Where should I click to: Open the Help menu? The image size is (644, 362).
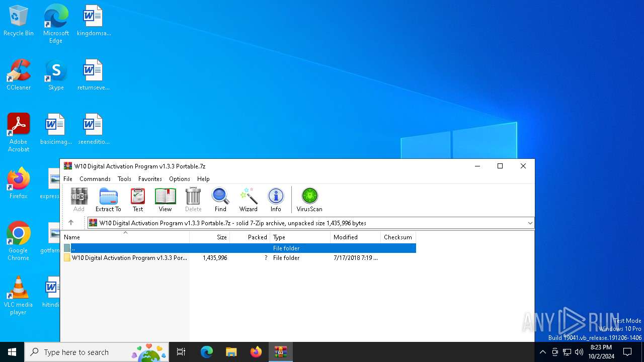click(203, 179)
